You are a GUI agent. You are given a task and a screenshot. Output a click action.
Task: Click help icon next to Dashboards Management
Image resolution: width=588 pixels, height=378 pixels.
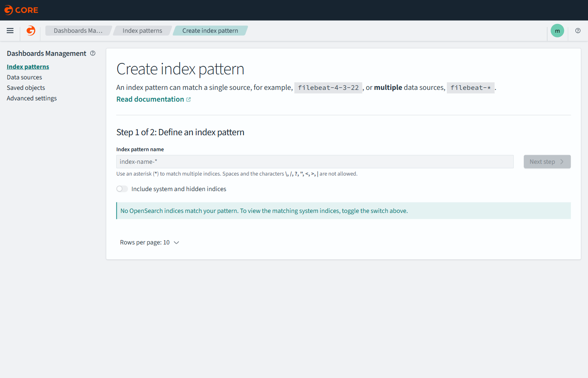pos(93,53)
